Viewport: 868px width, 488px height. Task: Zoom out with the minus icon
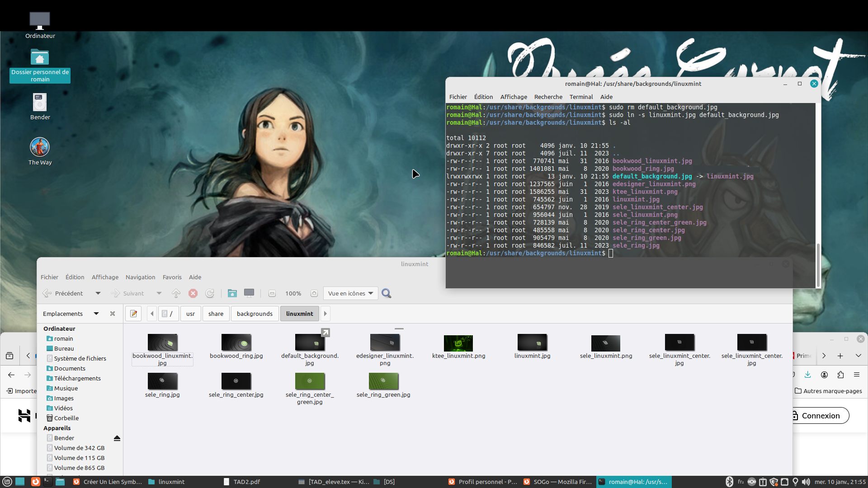click(x=272, y=293)
